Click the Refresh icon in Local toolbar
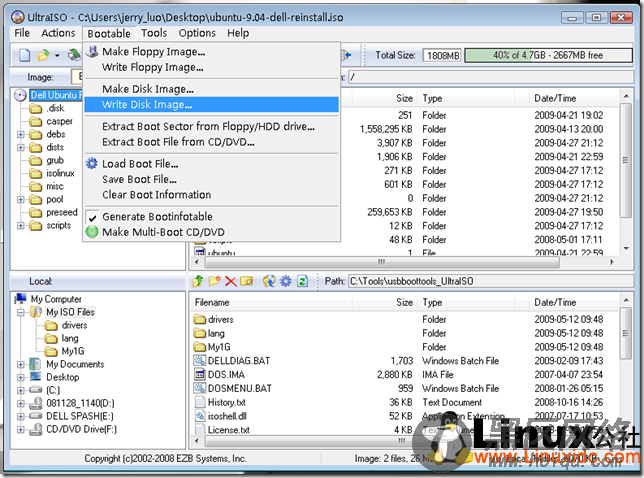The height and width of the screenshot is (478, 644). (302, 281)
